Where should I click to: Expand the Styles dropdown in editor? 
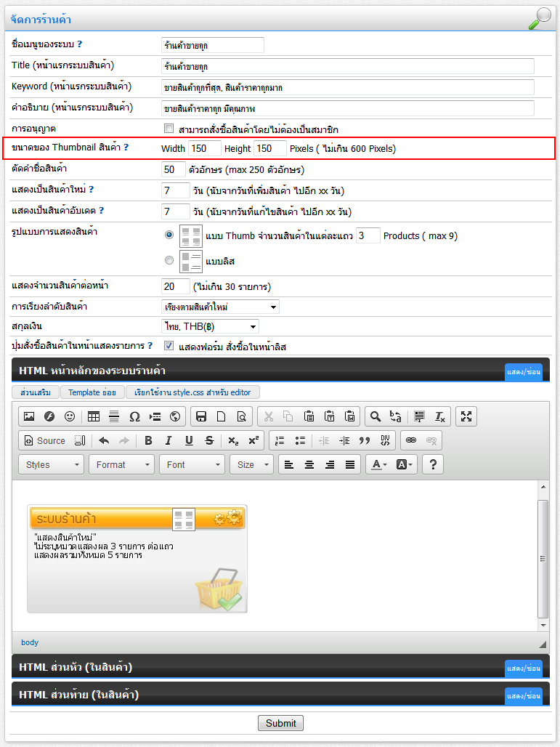[51, 464]
